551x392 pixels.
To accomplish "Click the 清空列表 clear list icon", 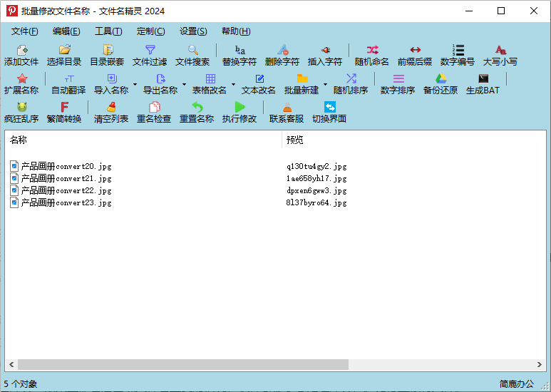I will point(111,112).
